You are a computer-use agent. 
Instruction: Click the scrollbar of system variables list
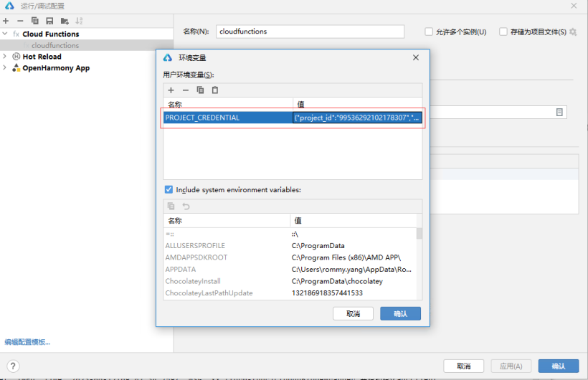[x=419, y=233]
